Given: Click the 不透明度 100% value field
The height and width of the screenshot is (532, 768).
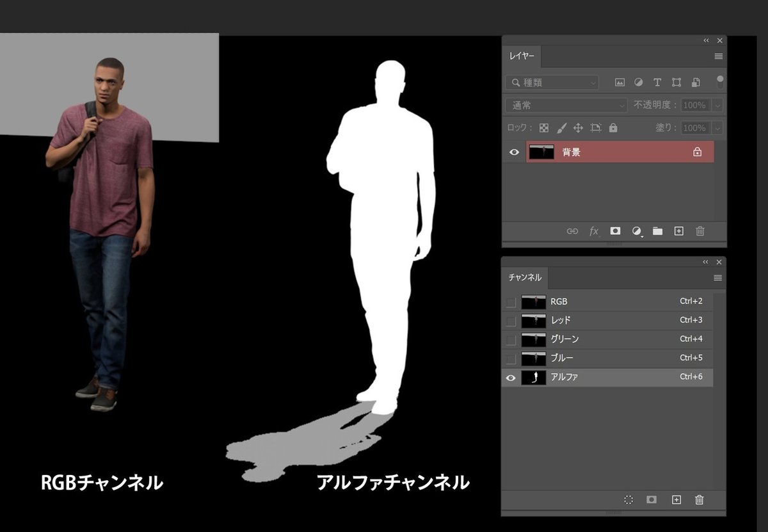Looking at the screenshot, I should click(696, 105).
